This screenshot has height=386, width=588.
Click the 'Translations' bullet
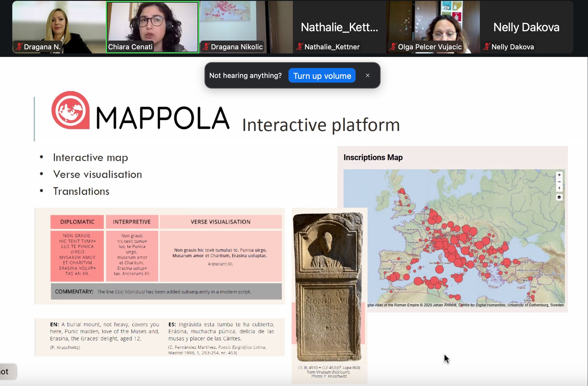click(81, 191)
